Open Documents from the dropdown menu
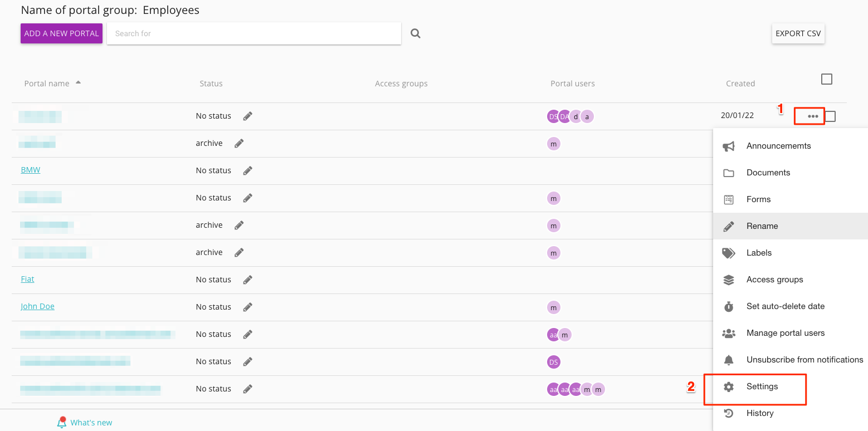868x431 pixels. [x=768, y=173]
